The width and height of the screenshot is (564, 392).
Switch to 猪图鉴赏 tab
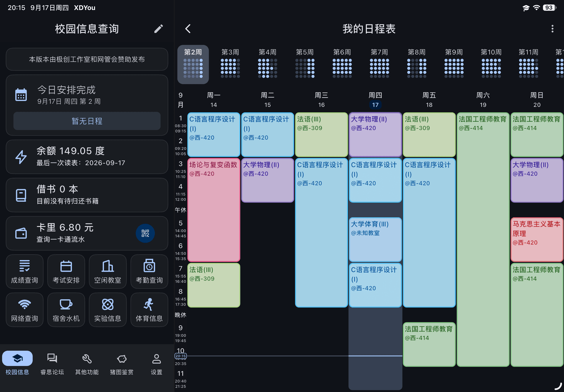pyautogui.click(x=122, y=364)
